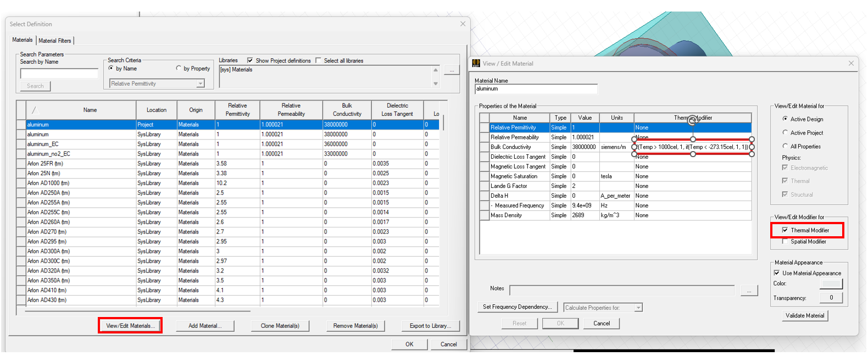Open the Type cell for Bulk Conductivity
Viewport: 868px width, 356px height.
pos(559,147)
